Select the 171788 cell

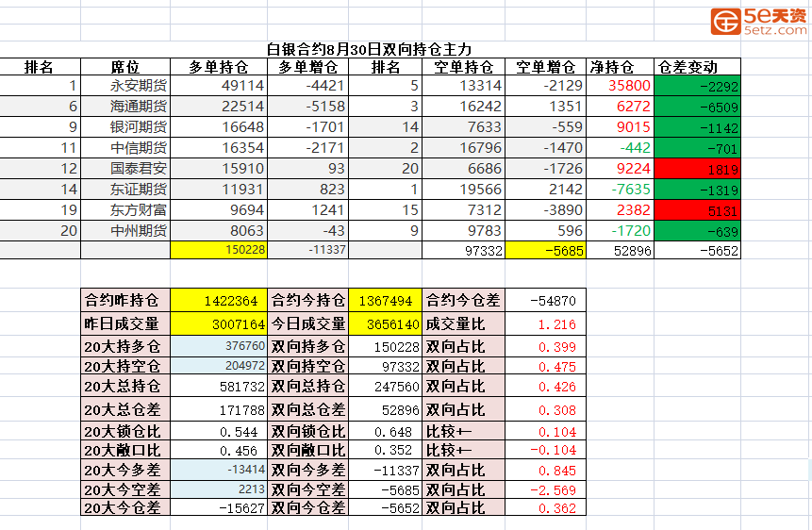(x=219, y=409)
